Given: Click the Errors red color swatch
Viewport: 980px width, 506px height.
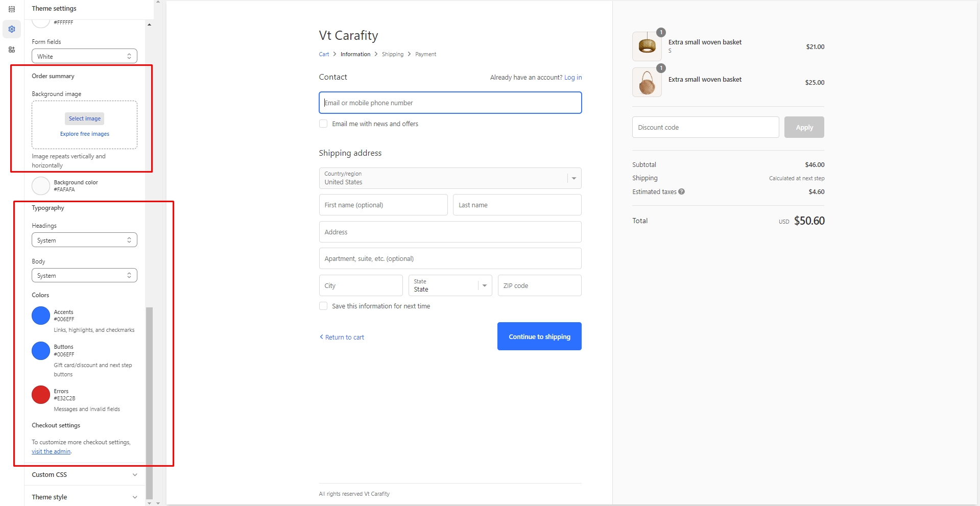Looking at the screenshot, I should point(41,395).
